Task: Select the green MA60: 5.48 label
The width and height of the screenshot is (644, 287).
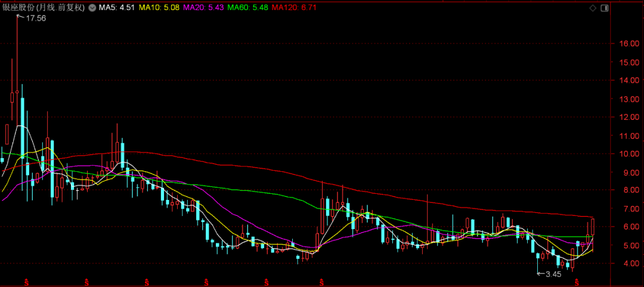Action: point(247,8)
